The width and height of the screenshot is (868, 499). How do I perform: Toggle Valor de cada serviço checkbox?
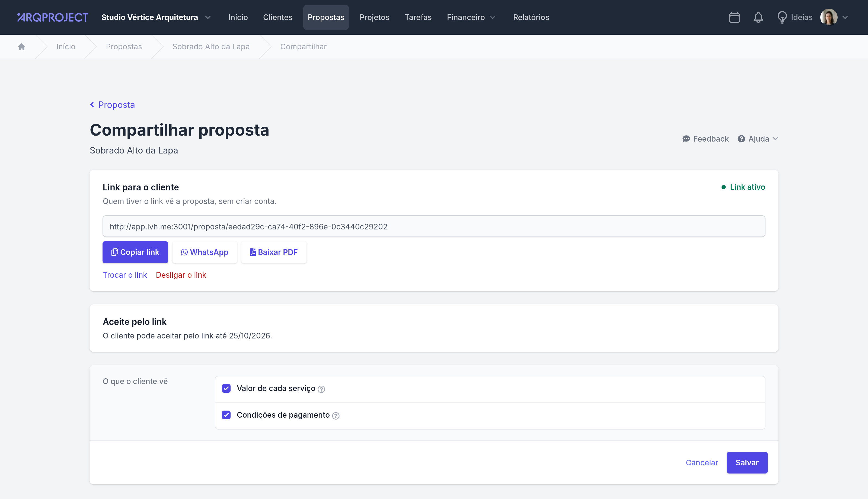pos(226,388)
